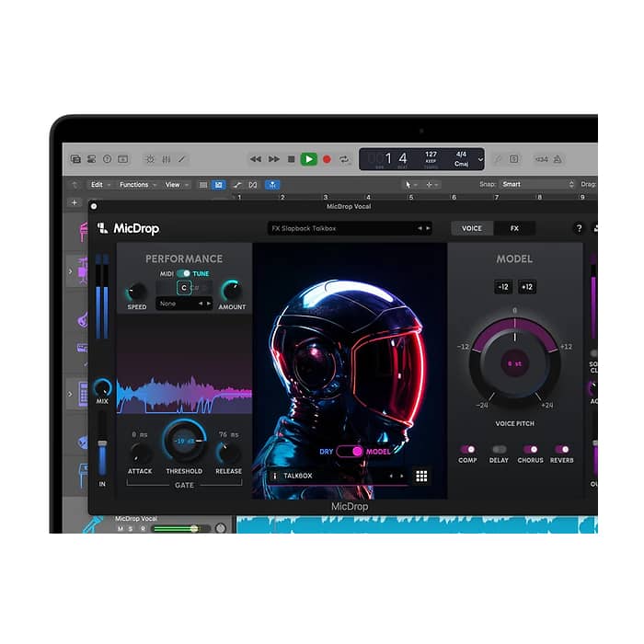Viewport: 644px width, 644px height.
Task: Toggle the Metronome icon
Action: click(x=558, y=159)
